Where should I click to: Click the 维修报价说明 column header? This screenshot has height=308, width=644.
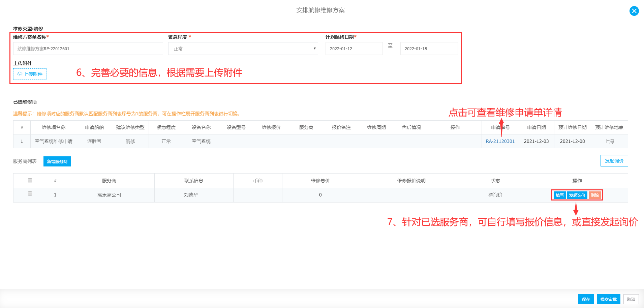pyautogui.click(x=411, y=181)
